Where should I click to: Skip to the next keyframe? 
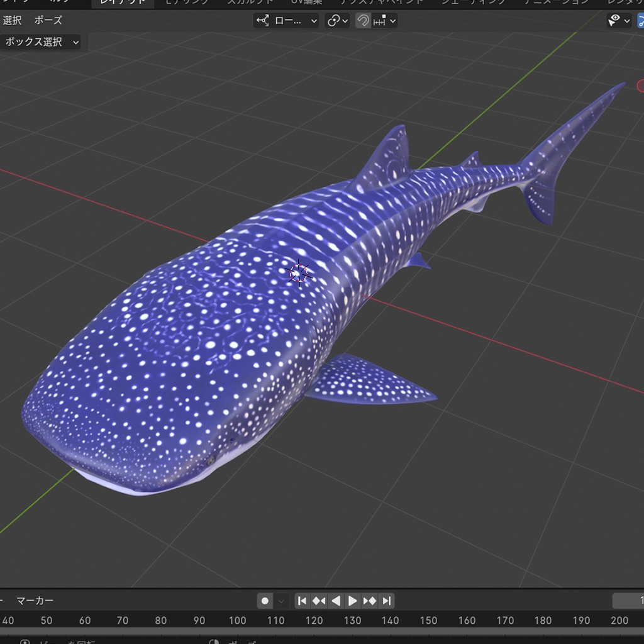[369, 601]
